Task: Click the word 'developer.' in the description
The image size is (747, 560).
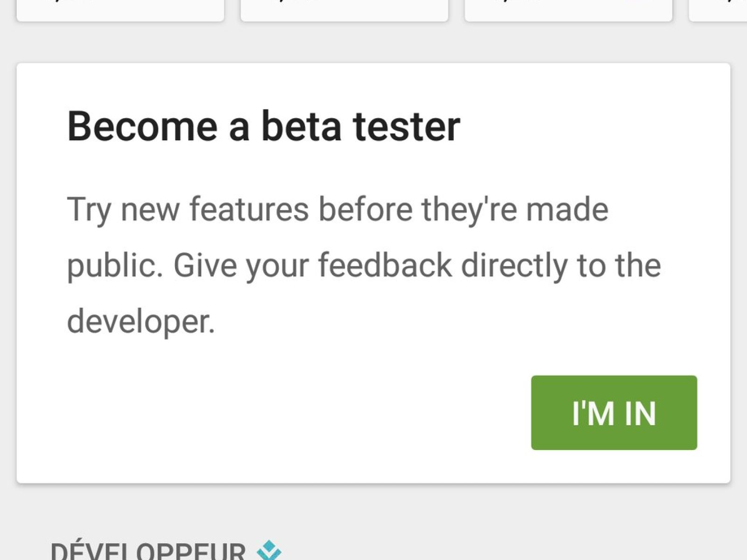Action: (x=141, y=321)
